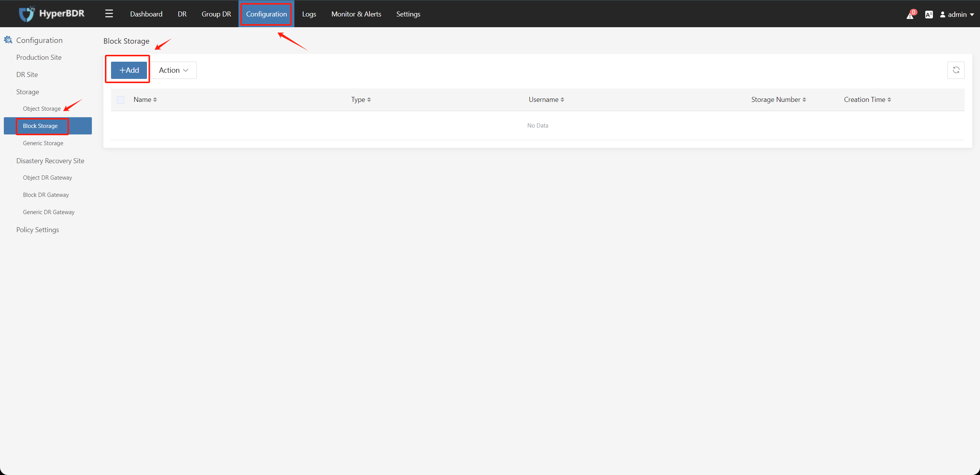This screenshot has height=475, width=980.
Task: Click the refresh/reload icon top right
Action: 956,70
